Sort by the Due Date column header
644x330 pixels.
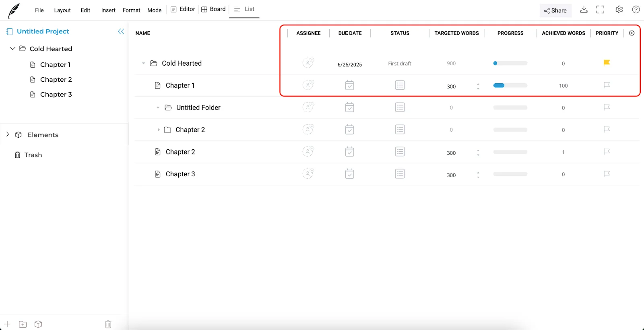click(350, 33)
